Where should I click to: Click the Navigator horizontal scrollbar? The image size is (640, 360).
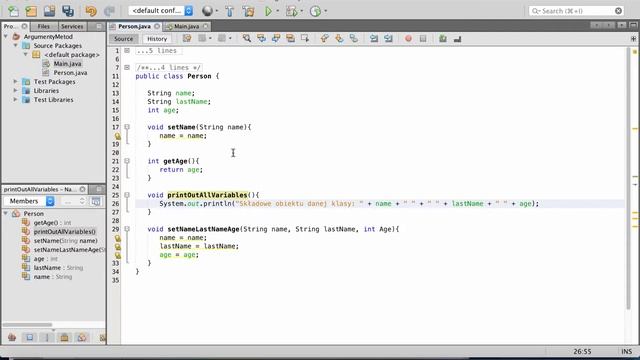point(27,325)
